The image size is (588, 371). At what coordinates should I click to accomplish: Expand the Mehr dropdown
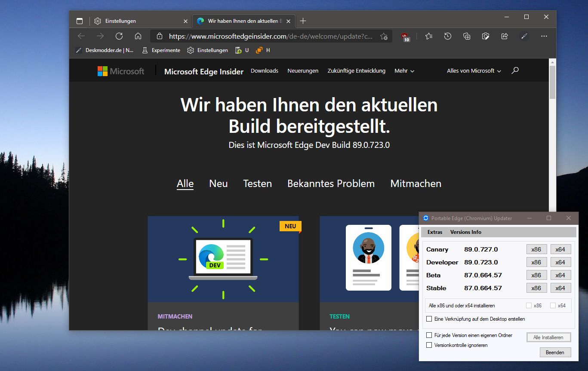tap(404, 71)
